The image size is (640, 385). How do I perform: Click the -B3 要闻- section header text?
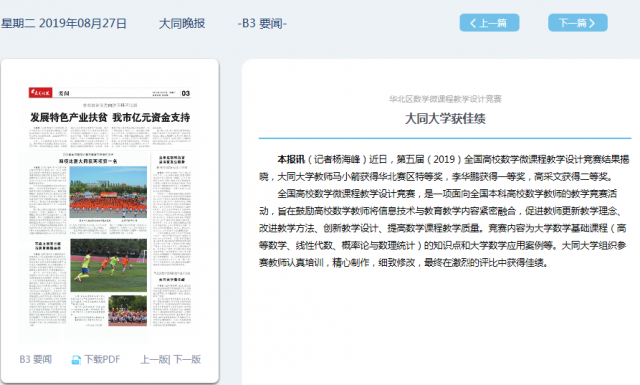(x=262, y=23)
